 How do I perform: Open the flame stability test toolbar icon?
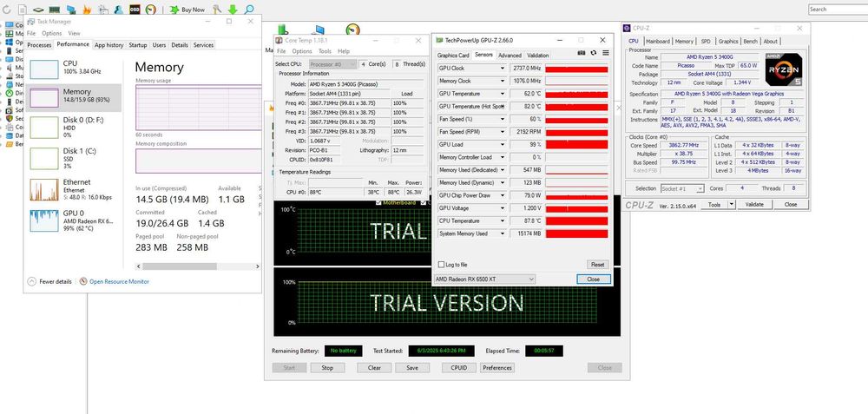[x=87, y=10]
